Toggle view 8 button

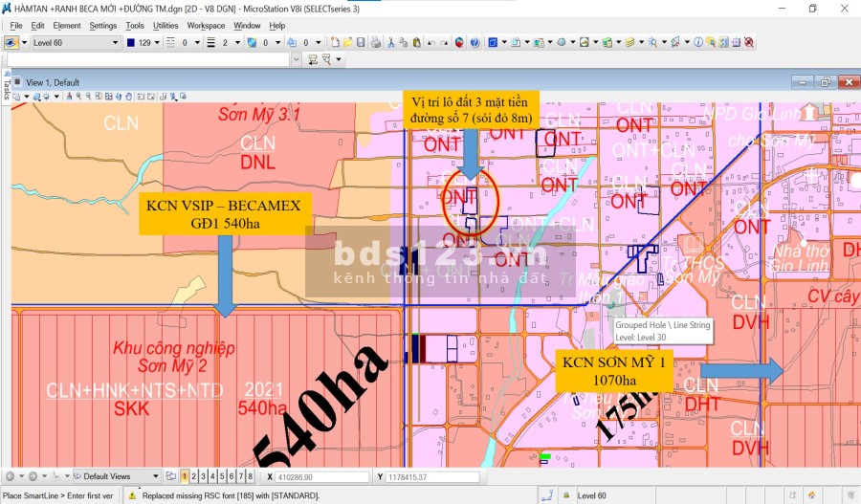[250, 476]
